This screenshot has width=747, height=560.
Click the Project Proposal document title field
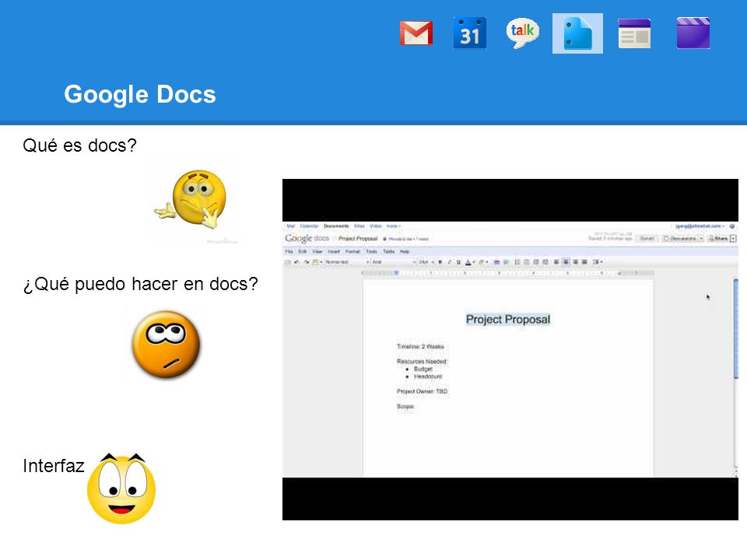[358, 239]
